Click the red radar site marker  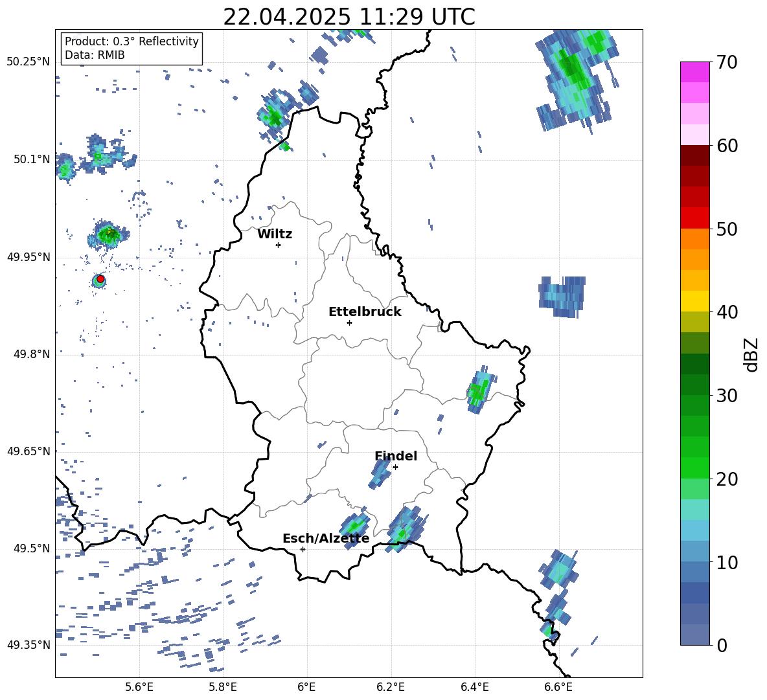100,279
